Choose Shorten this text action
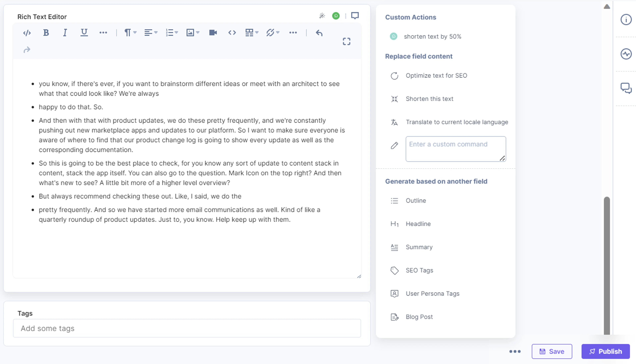This screenshot has width=636, height=364. click(x=429, y=99)
